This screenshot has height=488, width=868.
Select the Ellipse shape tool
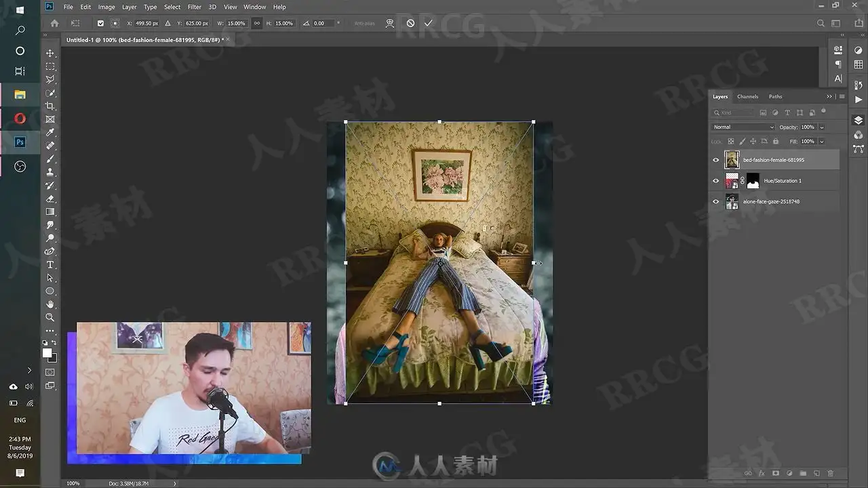tap(50, 291)
